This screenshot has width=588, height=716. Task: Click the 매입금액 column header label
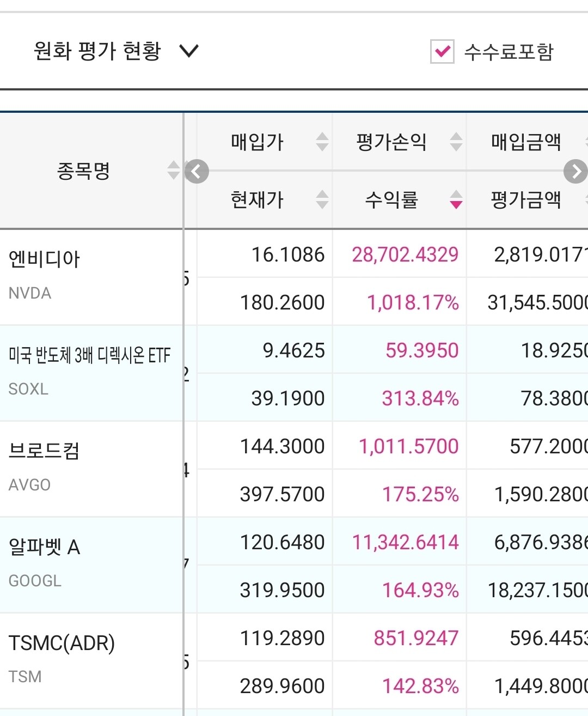[526, 142]
